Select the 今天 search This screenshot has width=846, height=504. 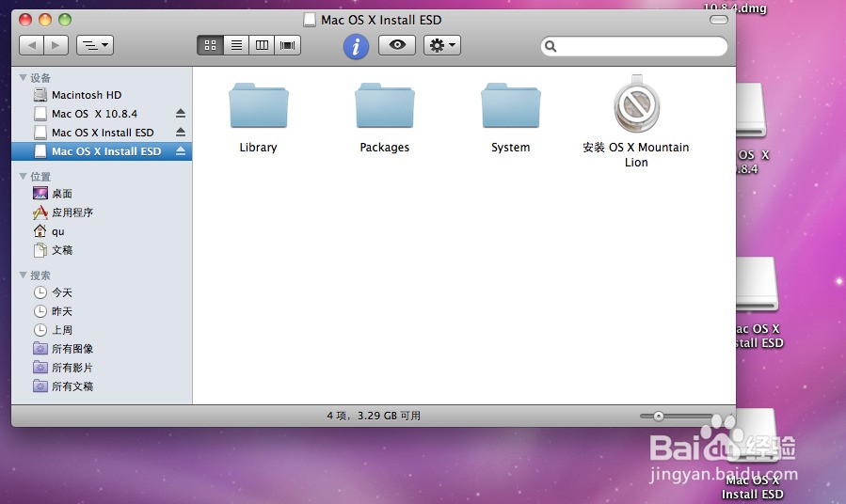(x=102, y=292)
